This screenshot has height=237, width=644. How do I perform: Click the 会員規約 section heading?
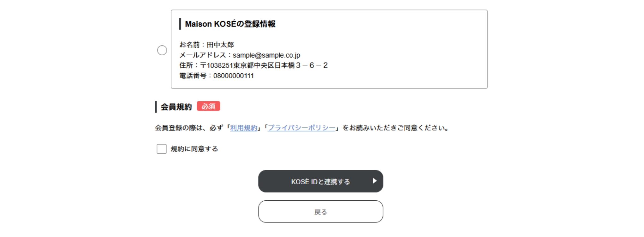point(176,107)
